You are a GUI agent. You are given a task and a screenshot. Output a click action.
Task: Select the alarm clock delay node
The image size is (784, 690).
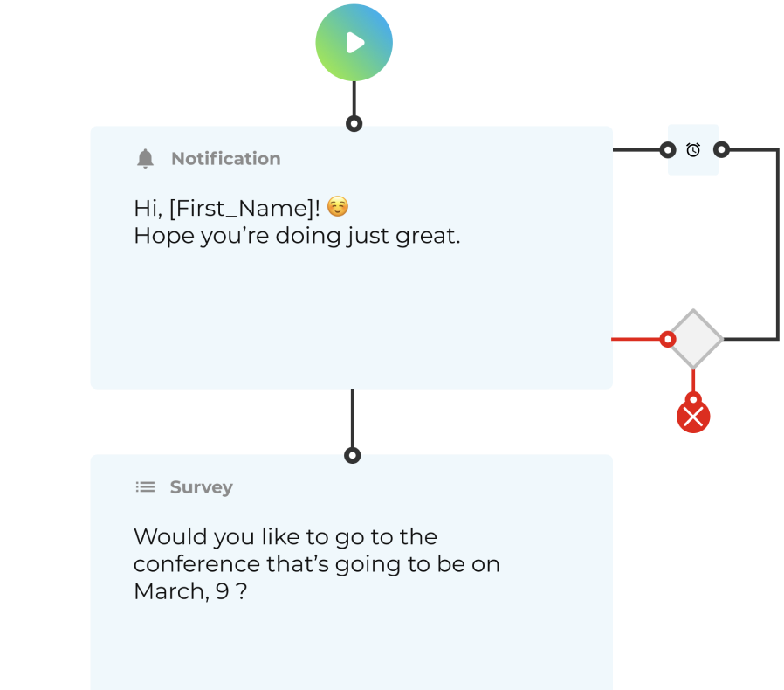[x=693, y=150]
